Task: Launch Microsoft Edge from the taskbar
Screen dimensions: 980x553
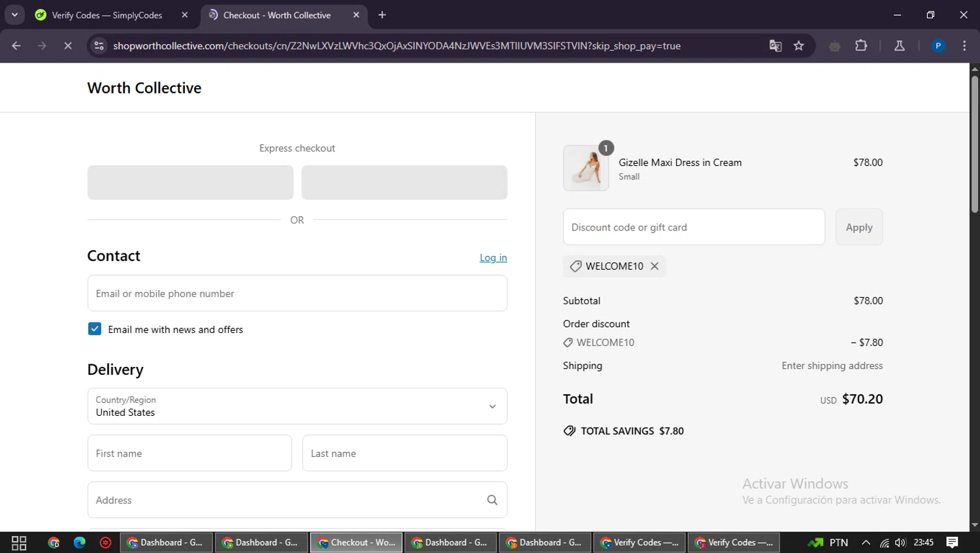Action: point(80,543)
